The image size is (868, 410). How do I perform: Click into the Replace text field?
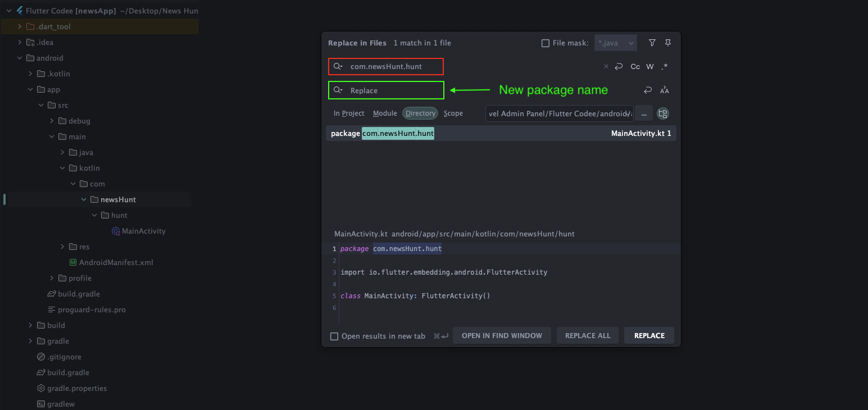[x=393, y=90]
